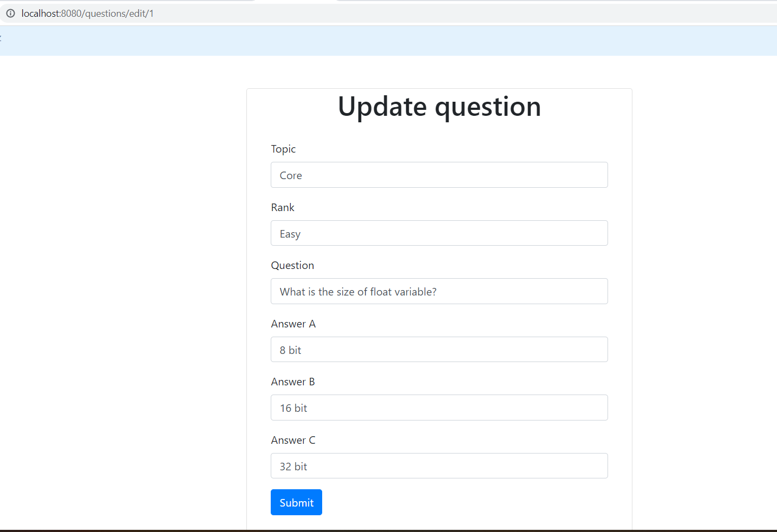Select the Answer A input containing '8 bit'

click(439, 349)
